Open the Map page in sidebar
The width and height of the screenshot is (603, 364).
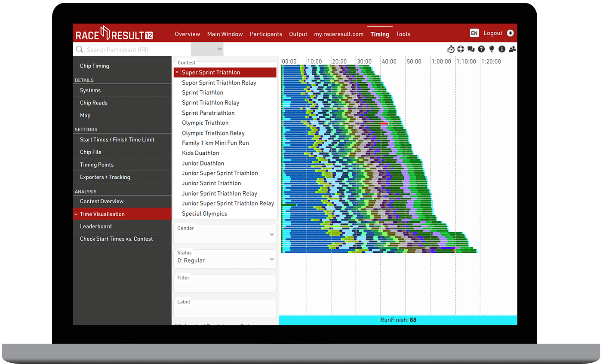click(x=122, y=115)
